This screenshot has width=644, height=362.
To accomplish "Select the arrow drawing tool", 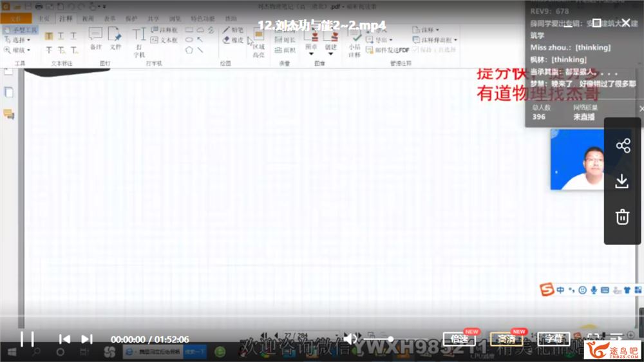I will [200, 40].
